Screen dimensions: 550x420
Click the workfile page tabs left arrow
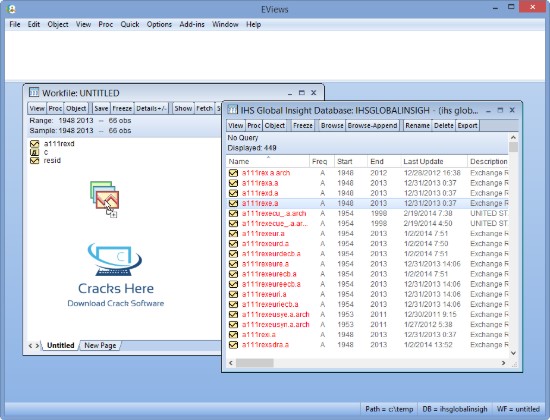pos(30,346)
